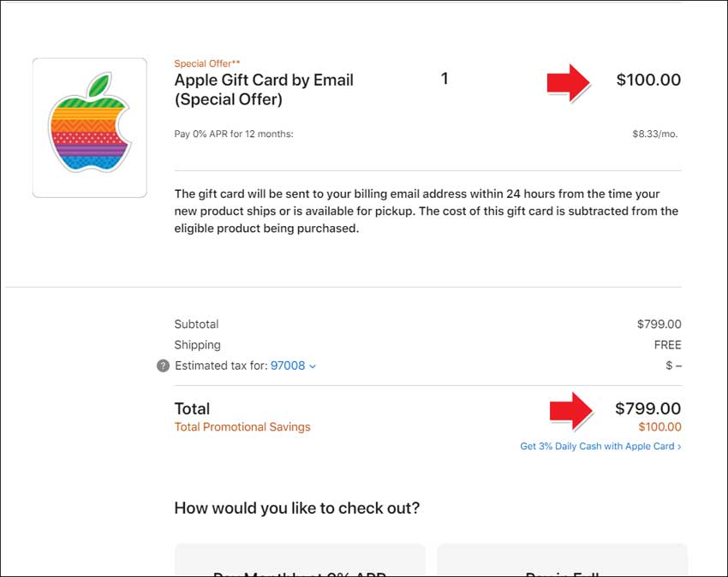The height and width of the screenshot is (577, 728).
Task: Select the Pay Monthly at 0% APR checkout option
Action: coord(300,560)
